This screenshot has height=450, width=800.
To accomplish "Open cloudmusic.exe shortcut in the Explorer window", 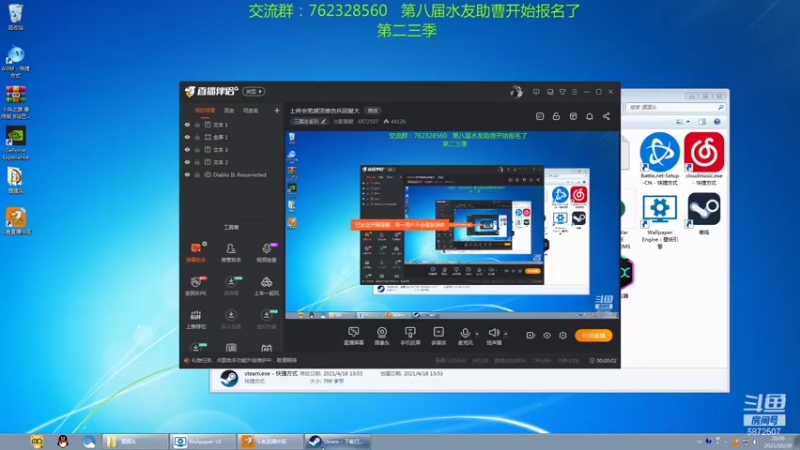I will click(704, 159).
